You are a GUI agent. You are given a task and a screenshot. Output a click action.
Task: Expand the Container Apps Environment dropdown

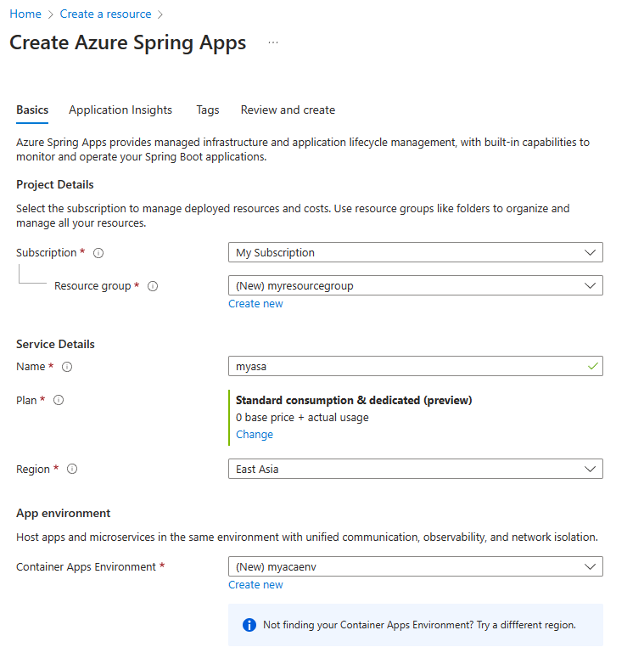(x=415, y=566)
